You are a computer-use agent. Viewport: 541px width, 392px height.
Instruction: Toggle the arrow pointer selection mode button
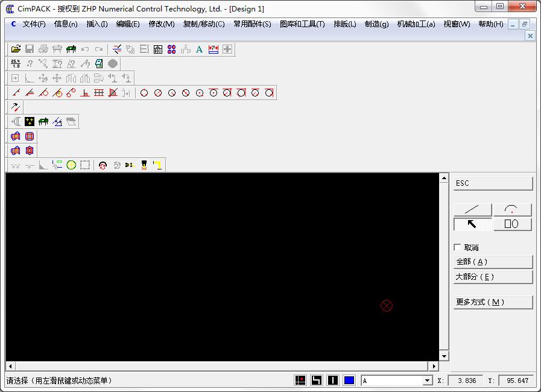(x=472, y=224)
